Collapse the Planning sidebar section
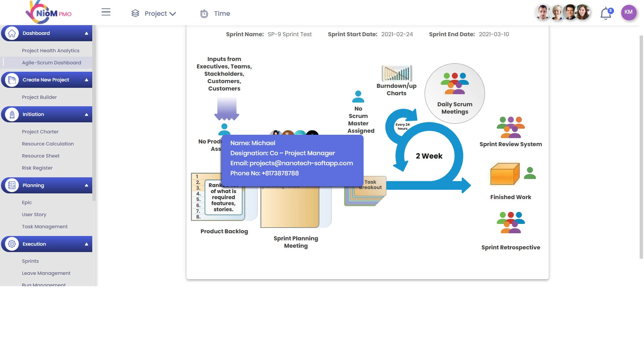The height and width of the screenshot is (362, 644). pyautogui.click(x=86, y=185)
